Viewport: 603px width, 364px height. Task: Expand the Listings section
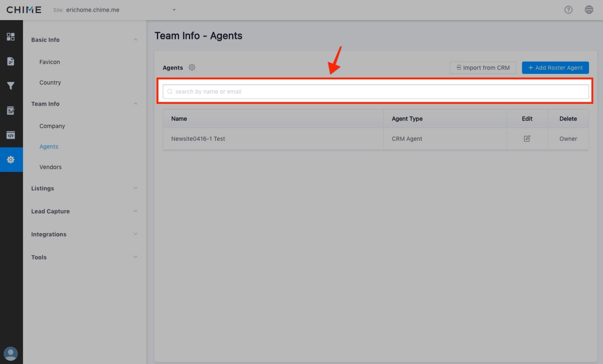(x=135, y=188)
